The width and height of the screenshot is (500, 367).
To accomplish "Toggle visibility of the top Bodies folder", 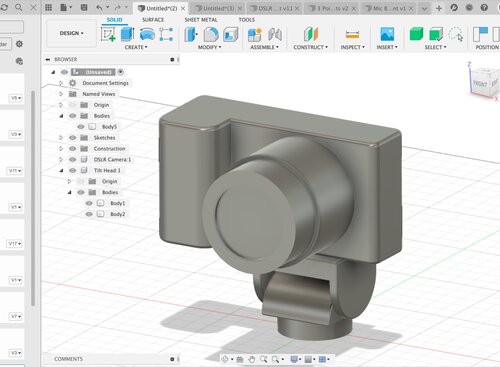I will (72, 116).
